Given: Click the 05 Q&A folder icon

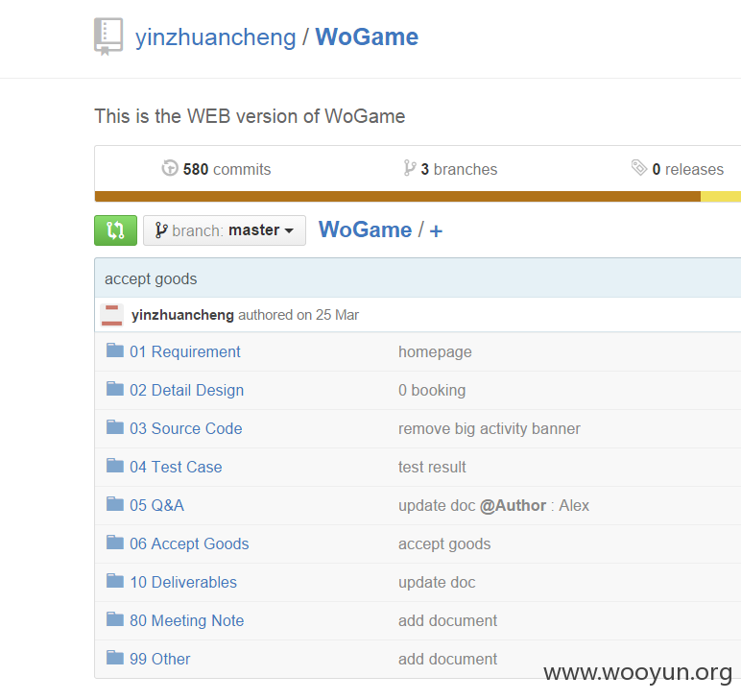Looking at the screenshot, I should tap(115, 504).
